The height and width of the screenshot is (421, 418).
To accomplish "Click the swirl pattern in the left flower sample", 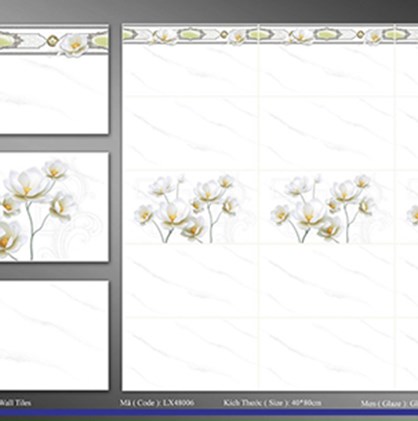I will coord(80,233).
